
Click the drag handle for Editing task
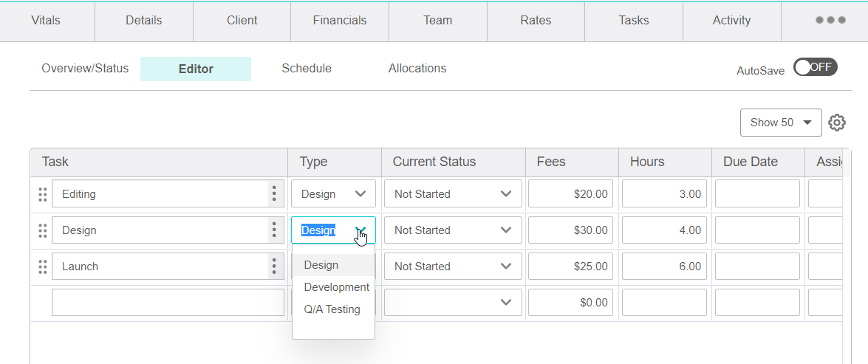(42, 194)
